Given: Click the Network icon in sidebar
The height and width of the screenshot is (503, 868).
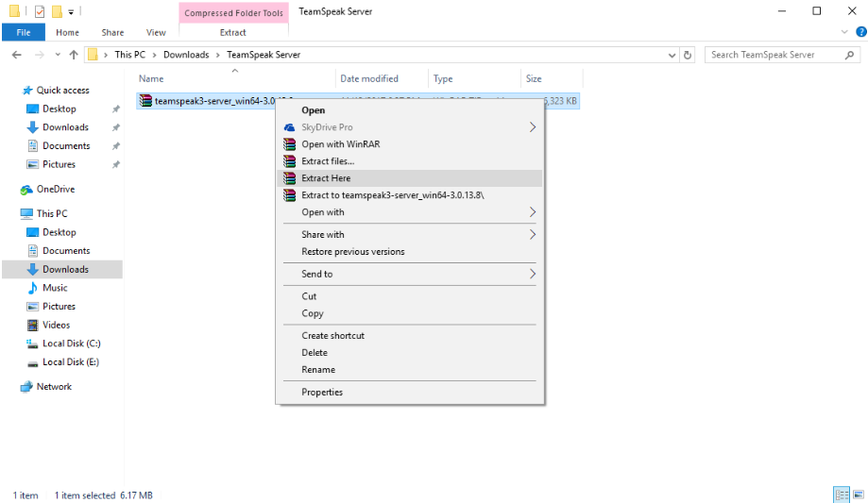Looking at the screenshot, I should (x=26, y=387).
